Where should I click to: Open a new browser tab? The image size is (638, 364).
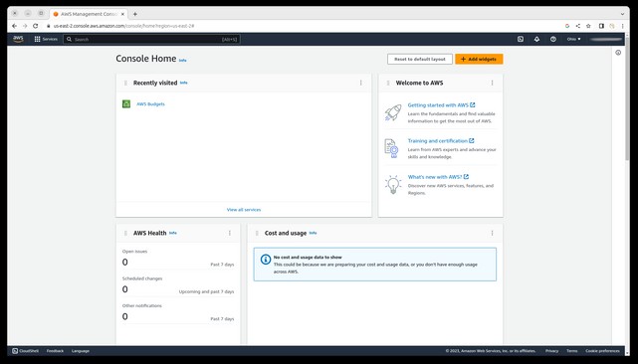pos(135,14)
